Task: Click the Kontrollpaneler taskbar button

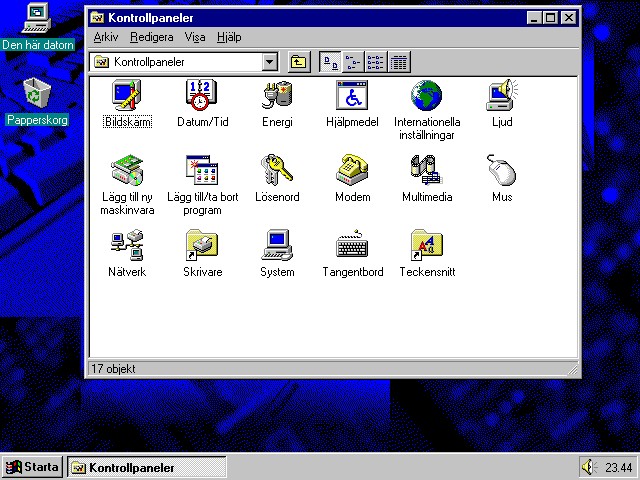Action: pos(146,467)
